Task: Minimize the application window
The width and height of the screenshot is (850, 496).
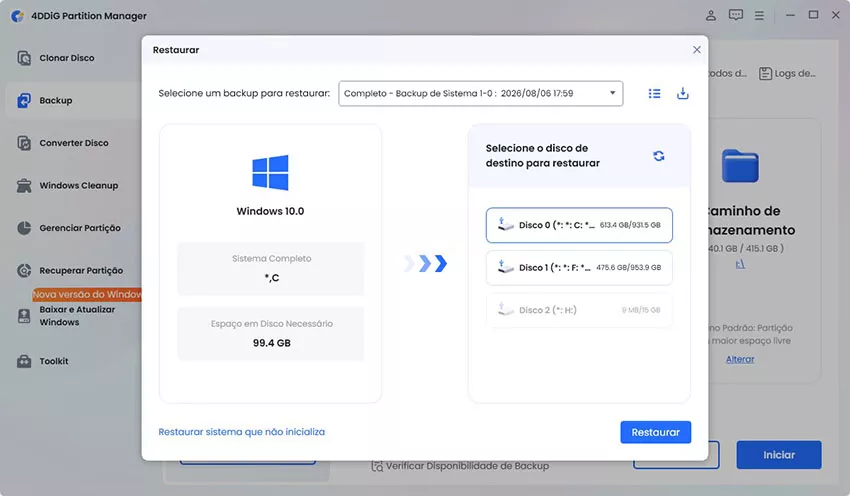Action: pos(790,15)
